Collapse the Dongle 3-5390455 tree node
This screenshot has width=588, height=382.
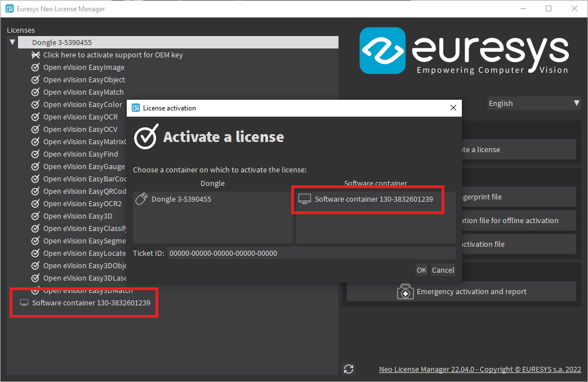[12, 42]
